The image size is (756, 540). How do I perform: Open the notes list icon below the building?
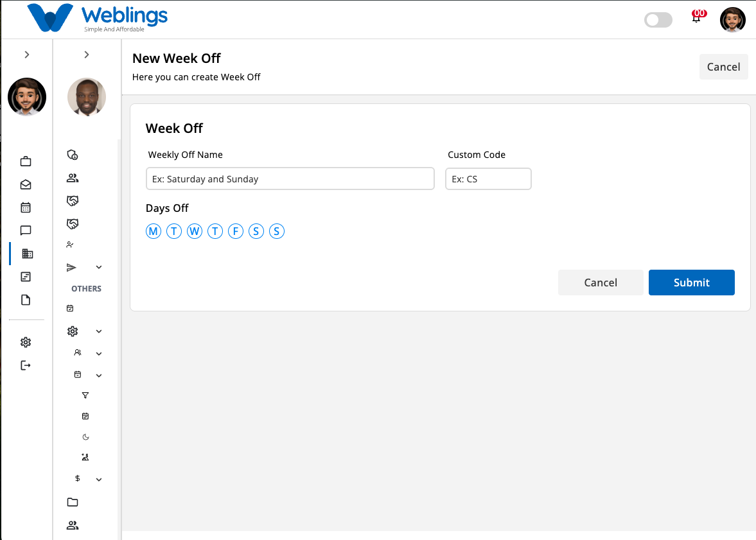pyautogui.click(x=26, y=277)
